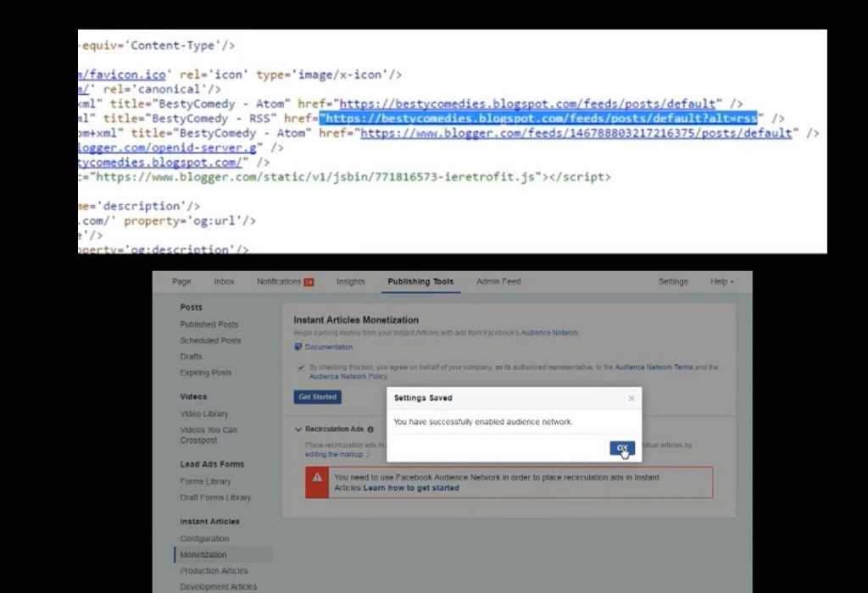Open the Documentation link

(329, 346)
